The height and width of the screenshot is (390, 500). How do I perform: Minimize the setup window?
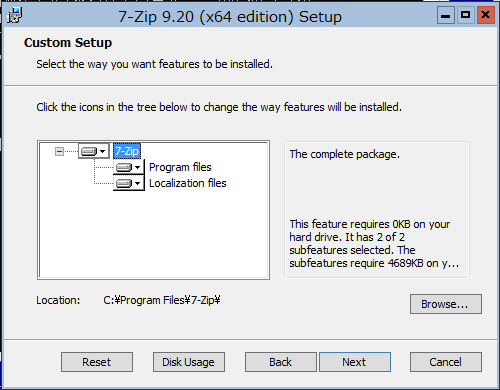tap(446, 16)
